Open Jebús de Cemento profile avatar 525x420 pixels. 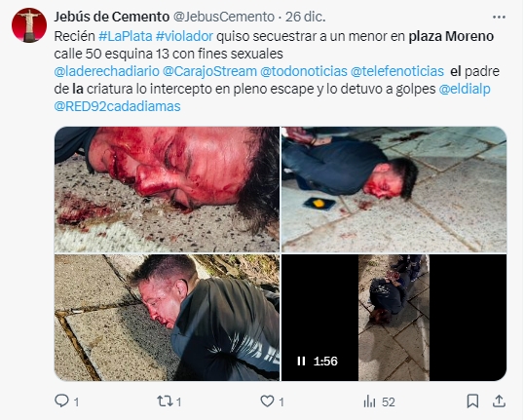pos(29,25)
